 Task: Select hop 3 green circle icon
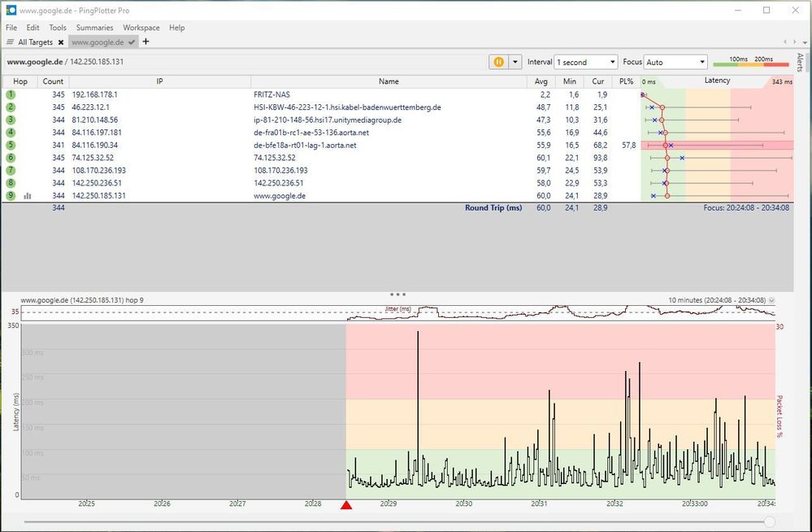click(x=11, y=120)
